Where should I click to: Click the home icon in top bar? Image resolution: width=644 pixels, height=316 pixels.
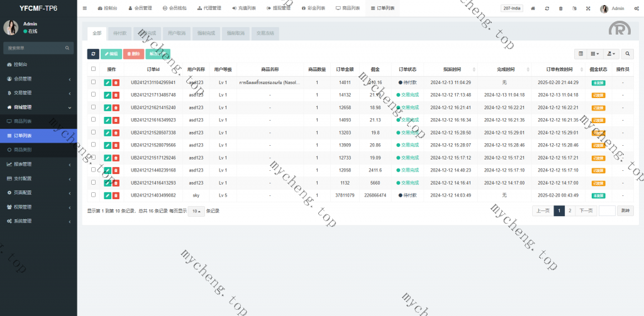tap(533, 9)
